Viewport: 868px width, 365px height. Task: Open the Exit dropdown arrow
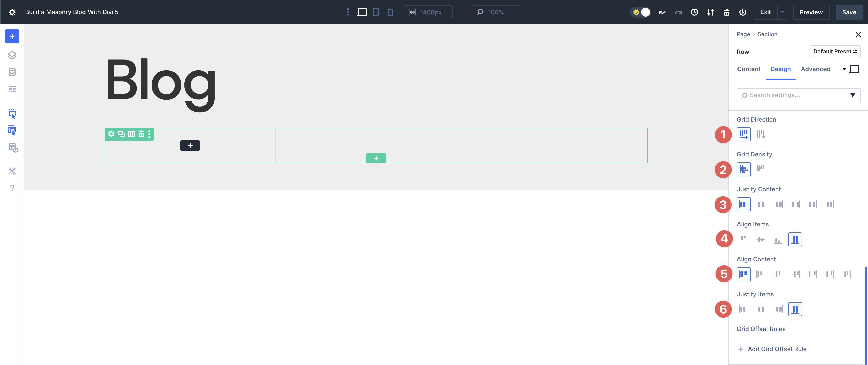click(x=782, y=12)
